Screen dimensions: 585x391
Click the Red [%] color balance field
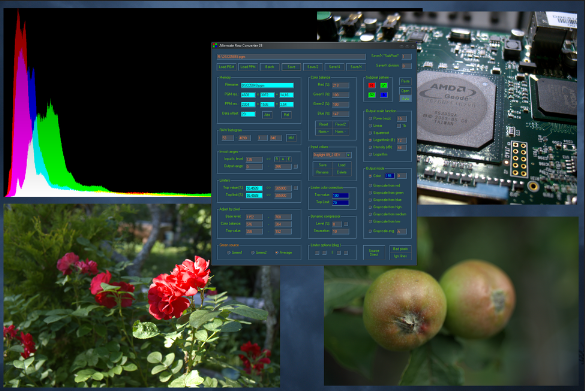point(340,85)
